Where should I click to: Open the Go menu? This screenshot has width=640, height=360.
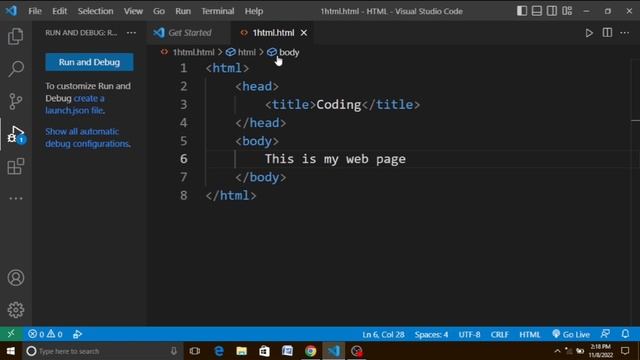(159, 11)
